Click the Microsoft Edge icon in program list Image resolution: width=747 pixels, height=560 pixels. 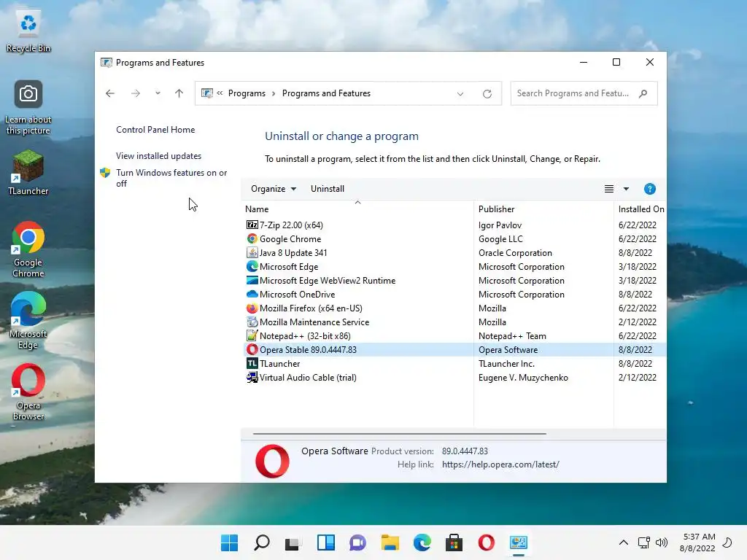[252, 266]
